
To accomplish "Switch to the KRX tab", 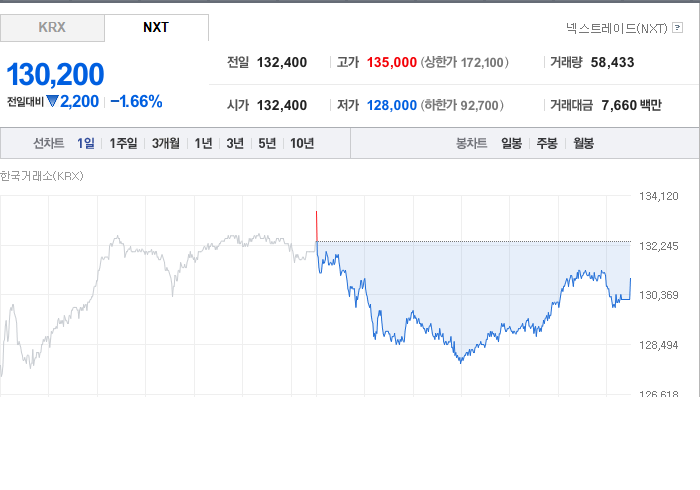I will click(52, 28).
